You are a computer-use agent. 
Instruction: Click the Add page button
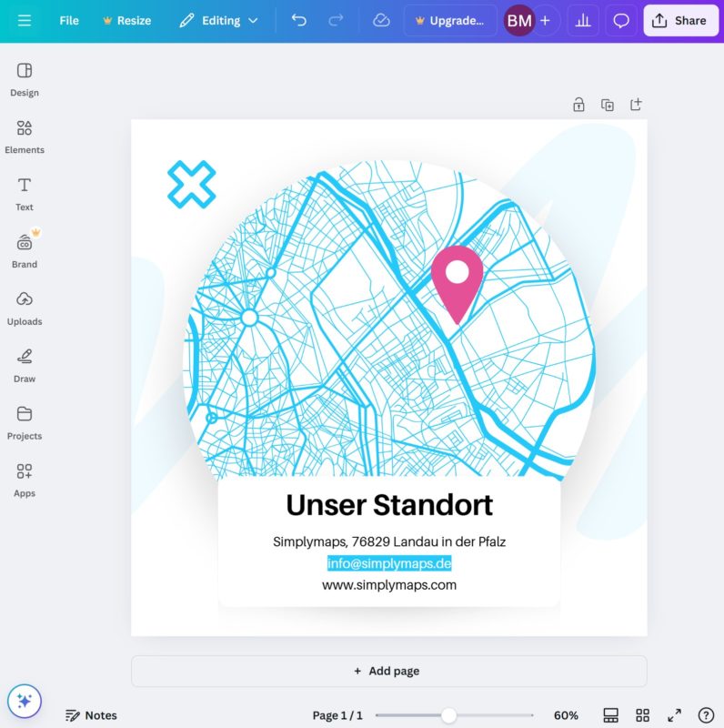(388, 671)
